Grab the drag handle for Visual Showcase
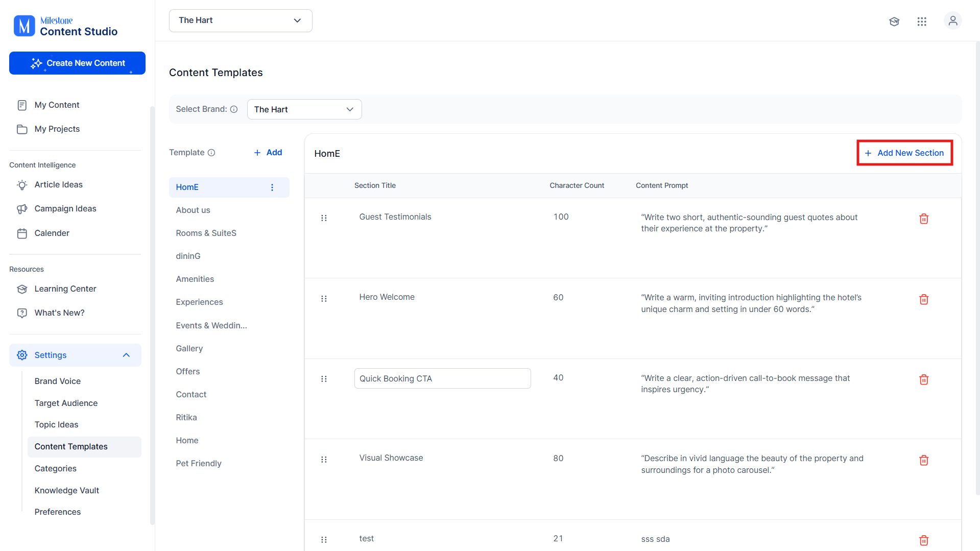Viewport: 980px width, 551px height. tap(324, 460)
